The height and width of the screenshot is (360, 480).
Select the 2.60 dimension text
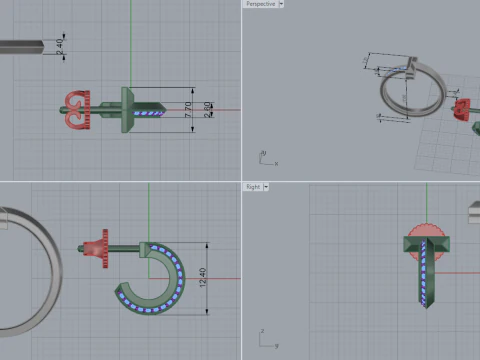click(x=207, y=110)
